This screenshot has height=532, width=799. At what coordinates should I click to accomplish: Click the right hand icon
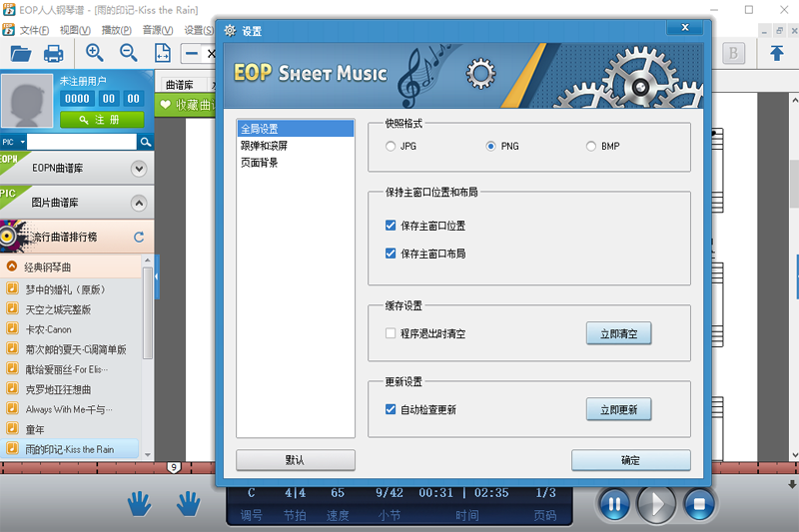pyautogui.click(x=189, y=503)
